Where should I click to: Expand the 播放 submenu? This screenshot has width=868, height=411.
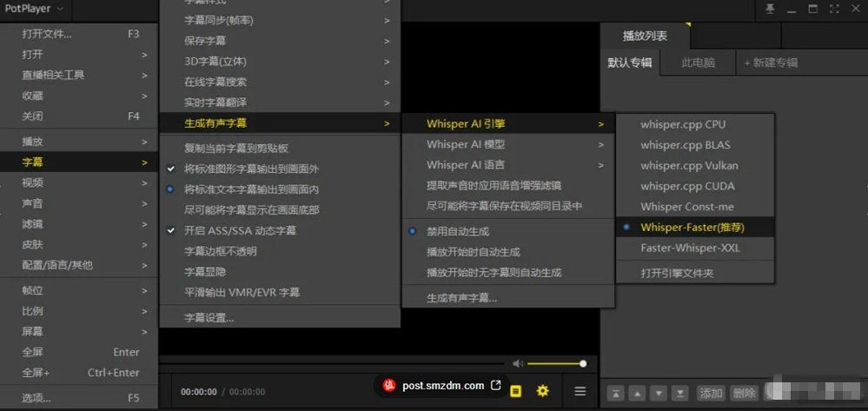pos(79,142)
